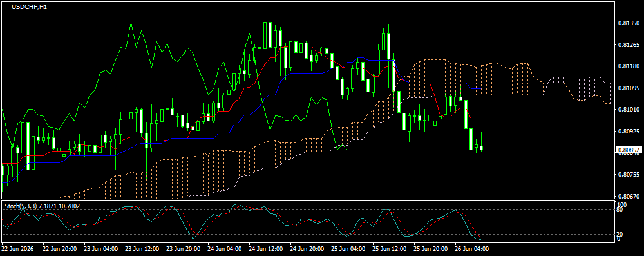Click the 0.81265 price scale label
The image size is (644, 256).
coord(629,45)
